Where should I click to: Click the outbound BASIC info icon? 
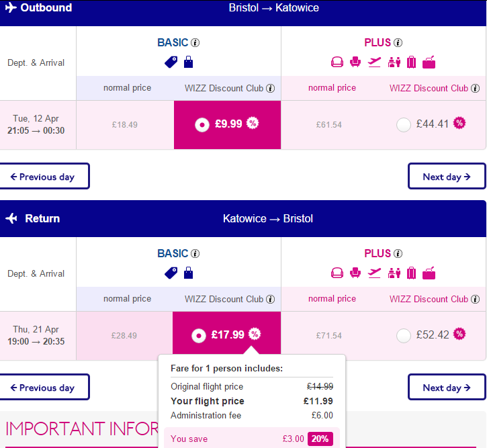[195, 42]
